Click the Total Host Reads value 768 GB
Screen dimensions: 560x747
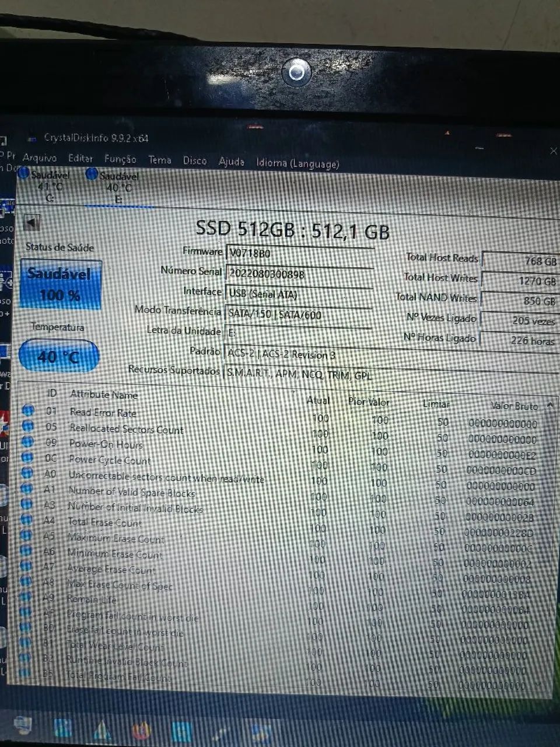pos(520,261)
